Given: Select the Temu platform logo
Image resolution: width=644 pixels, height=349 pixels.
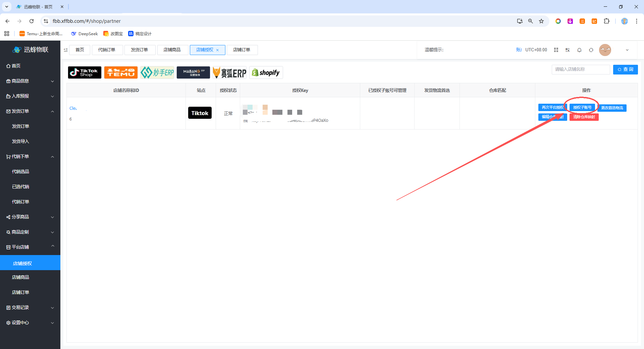Looking at the screenshot, I should point(121,72).
